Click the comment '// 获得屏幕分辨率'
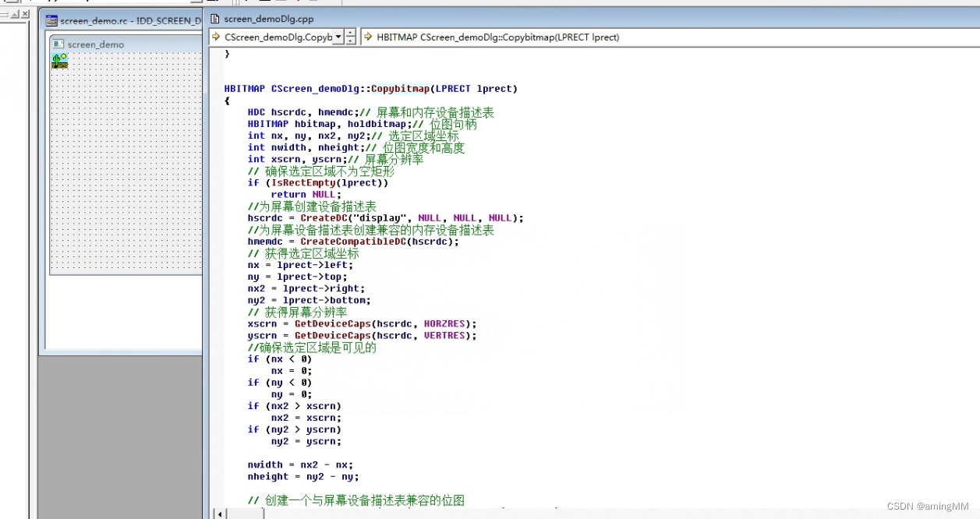980x519 pixels. [297, 312]
